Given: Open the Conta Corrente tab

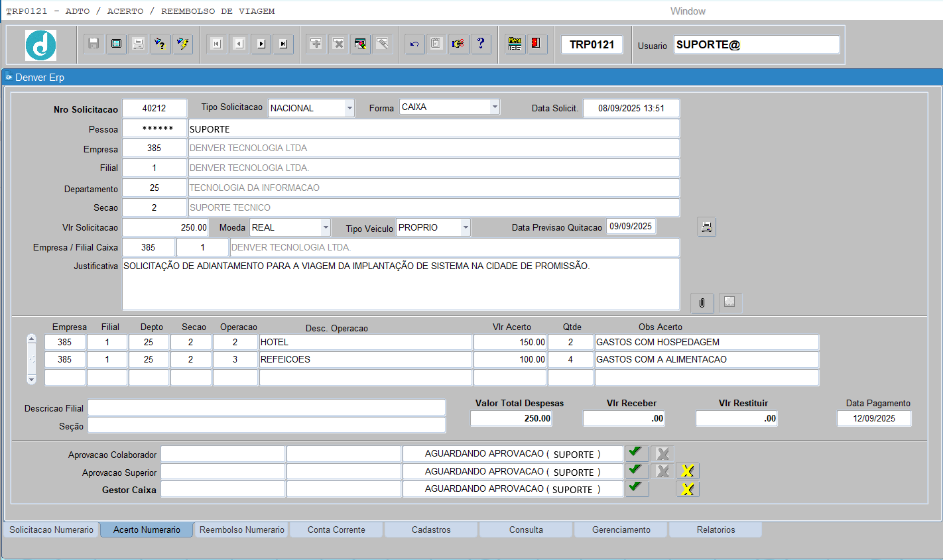Looking at the screenshot, I should (x=336, y=530).
